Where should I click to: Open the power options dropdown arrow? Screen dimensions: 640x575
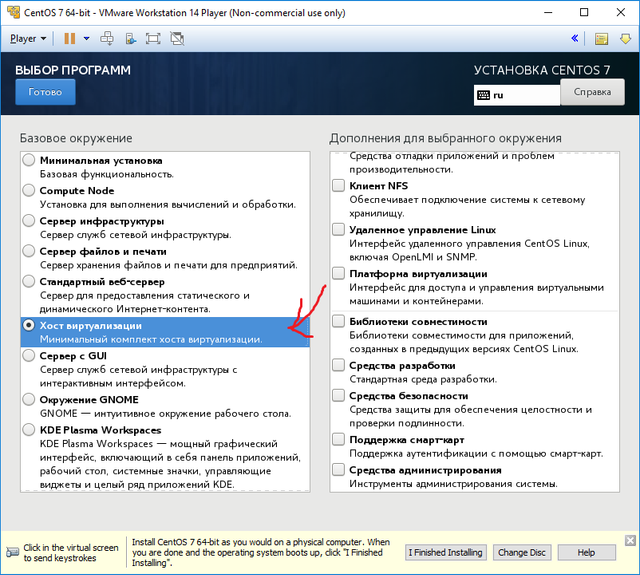coord(87,39)
